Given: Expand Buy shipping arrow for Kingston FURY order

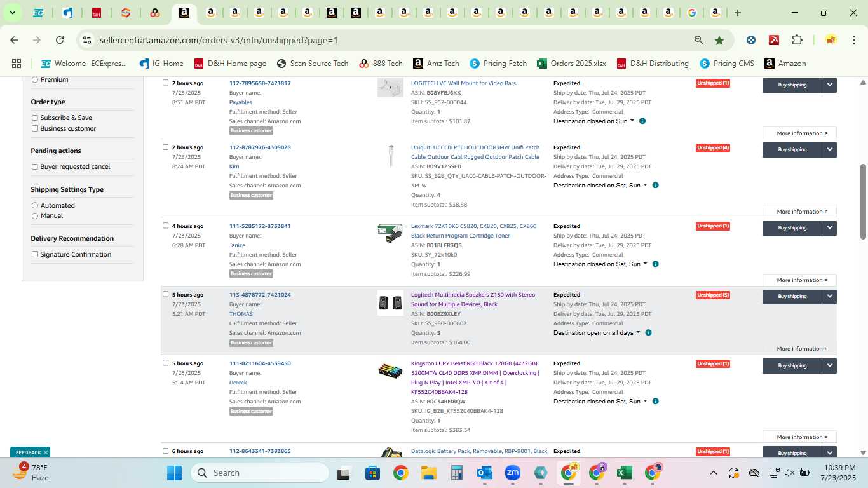Looking at the screenshot, I should [x=829, y=365].
